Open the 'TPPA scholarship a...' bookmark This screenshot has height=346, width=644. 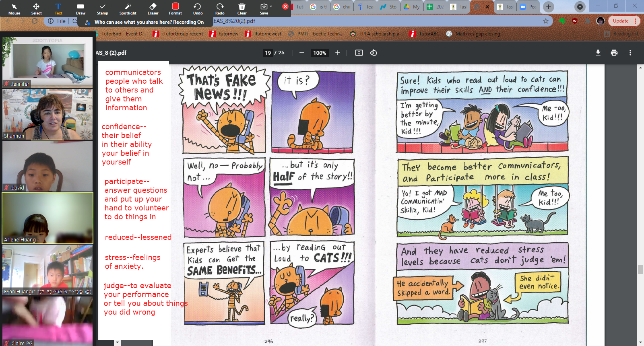(x=376, y=34)
